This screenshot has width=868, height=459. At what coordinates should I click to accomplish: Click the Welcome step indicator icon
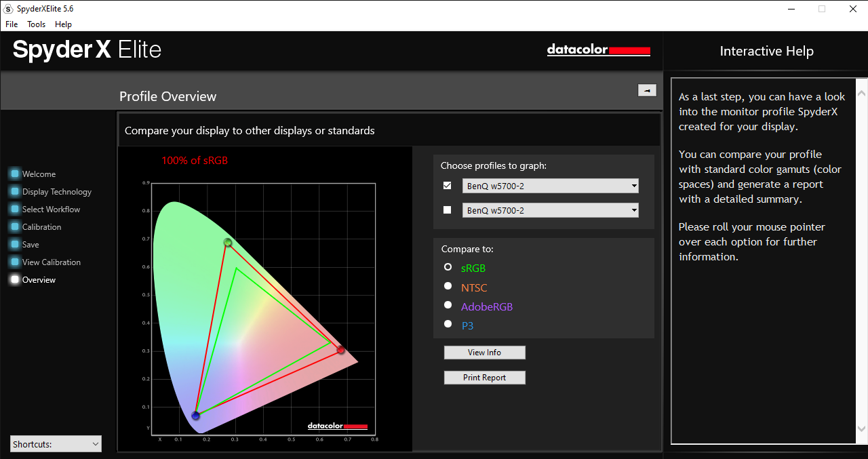coord(15,174)
